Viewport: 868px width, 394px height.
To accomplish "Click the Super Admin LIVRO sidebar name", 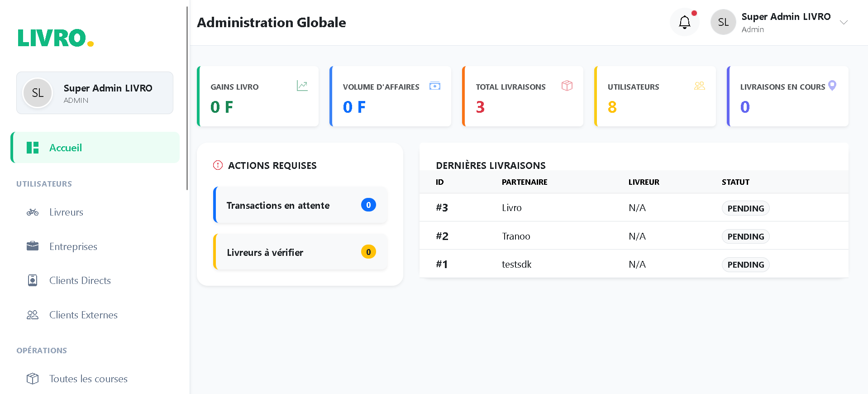I will (108, 88).
